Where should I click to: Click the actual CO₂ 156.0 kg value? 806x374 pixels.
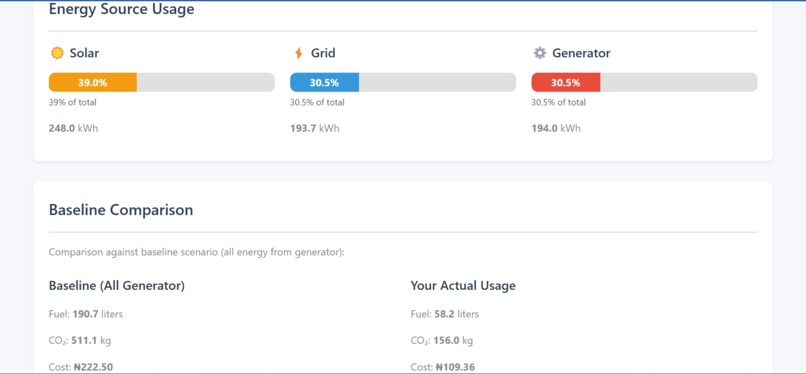(x=442, y=341)
